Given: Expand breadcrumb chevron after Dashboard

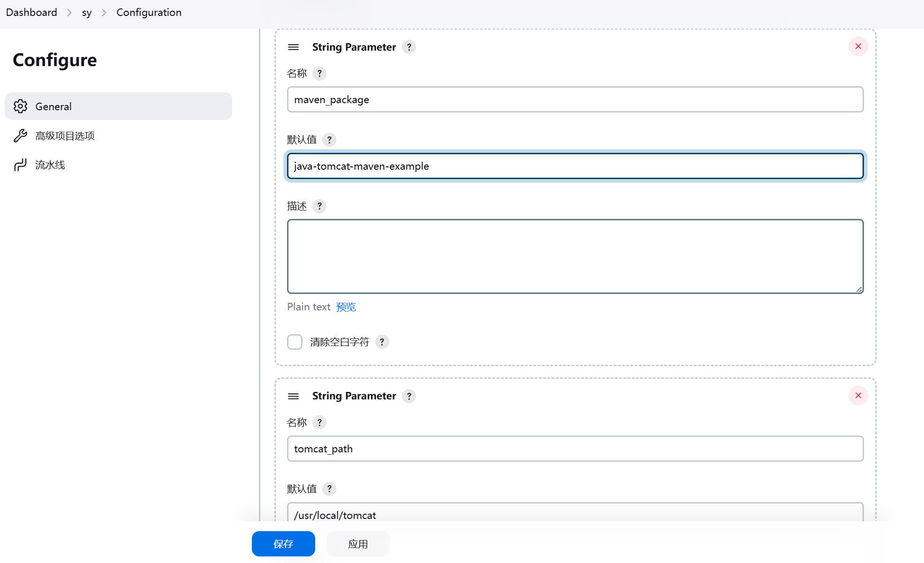Looking at the screenshot, I should [69, 13].
